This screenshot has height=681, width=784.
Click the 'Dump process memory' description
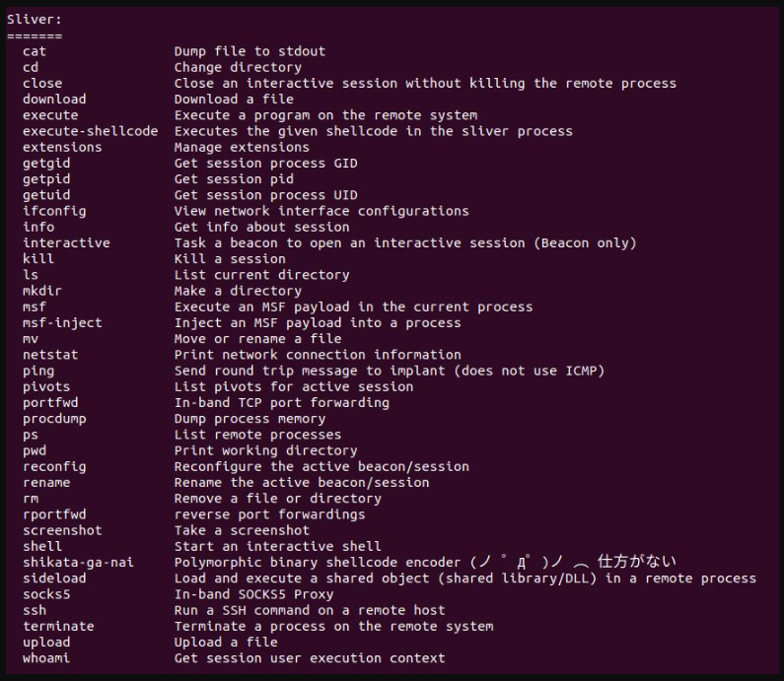pyautogui.click(x=249, y=418)
